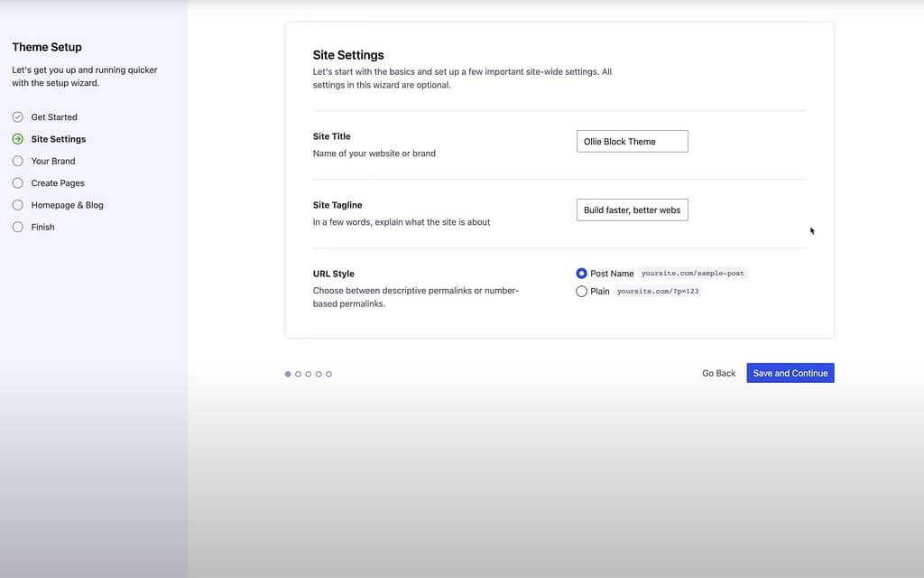The width and height of the screenshot is (924, 578).
Task: Click the Create Pages step circle icon
Action: click(18, 182)
